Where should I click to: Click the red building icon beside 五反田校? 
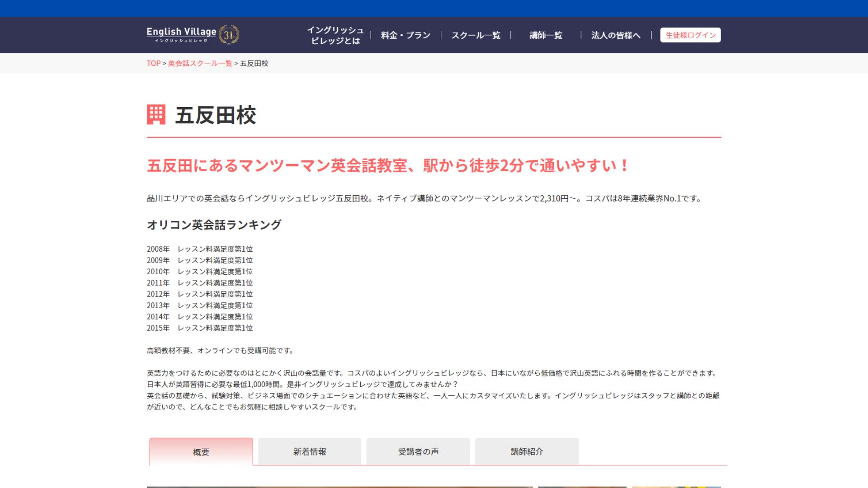[156, 115]
